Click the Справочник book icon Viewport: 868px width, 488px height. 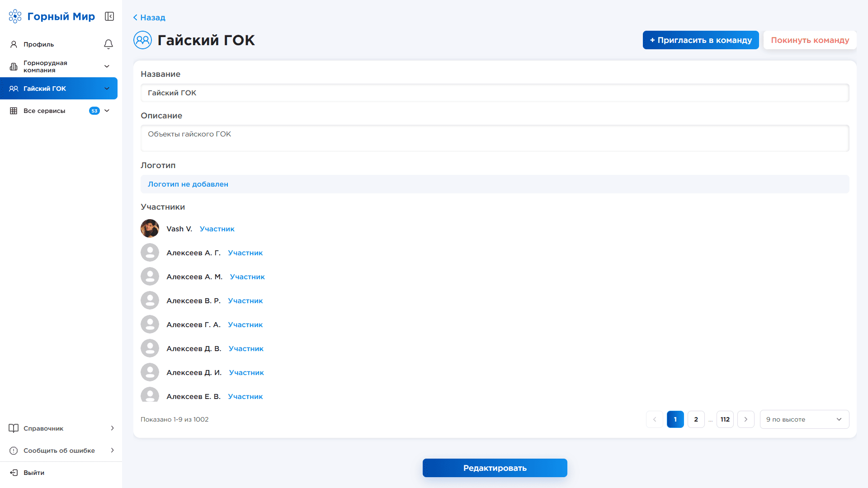click(14, 428)
